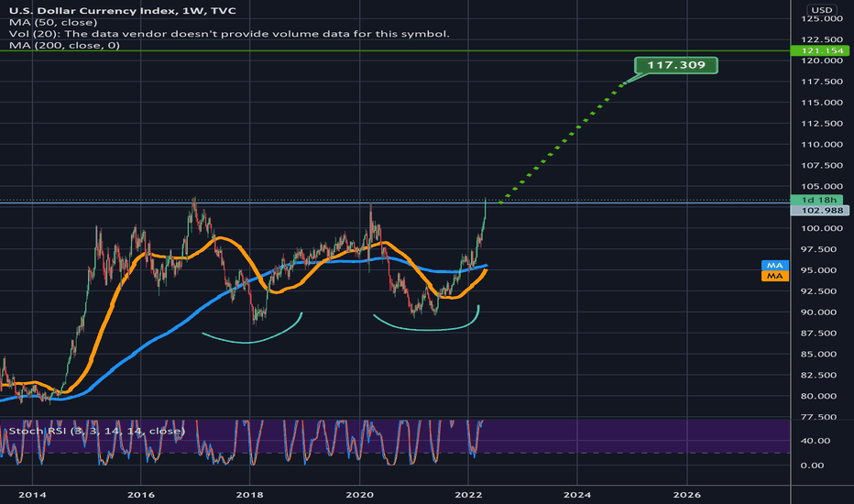Image resolution: width=854 pixels, height=504 pixels.
Task: Click the 2024 label on time axis
Action: 576,495
